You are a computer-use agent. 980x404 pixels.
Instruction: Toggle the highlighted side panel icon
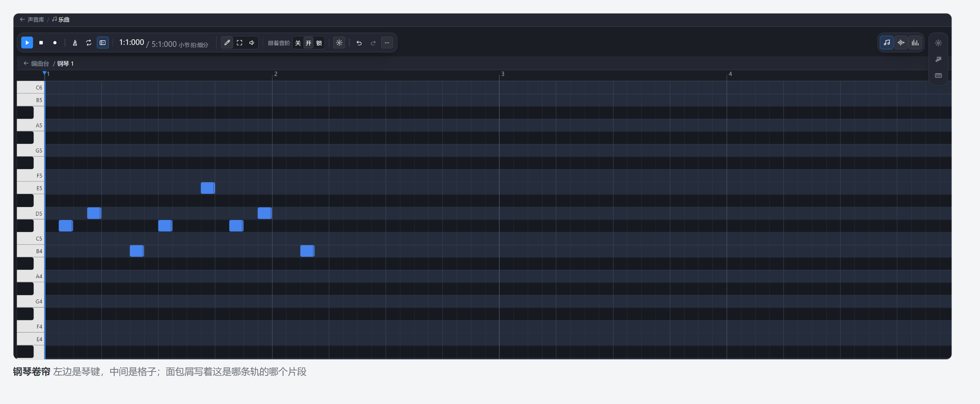(x=103, y=43)
